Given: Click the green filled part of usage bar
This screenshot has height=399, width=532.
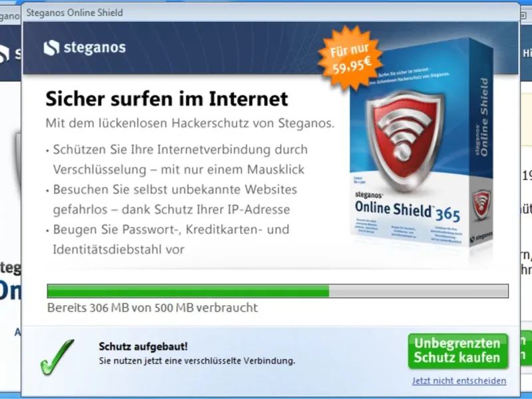Looking at the screenshot, I should click(188, 291).
